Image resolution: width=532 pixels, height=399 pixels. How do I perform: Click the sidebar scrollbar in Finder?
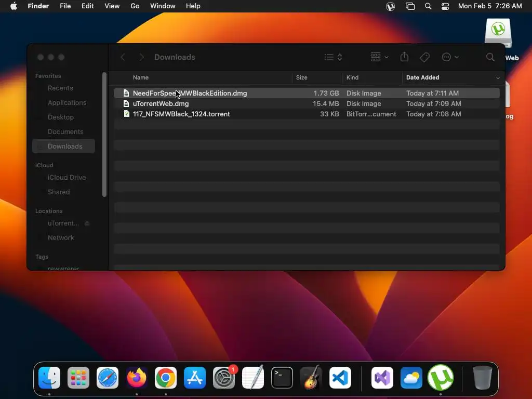[x=104, y=135]
